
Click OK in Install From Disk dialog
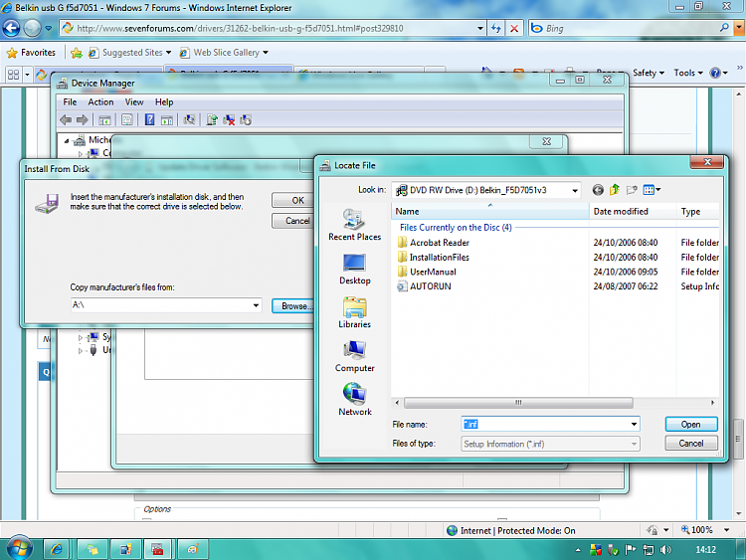pyautogui.click(x=293, y=200)
